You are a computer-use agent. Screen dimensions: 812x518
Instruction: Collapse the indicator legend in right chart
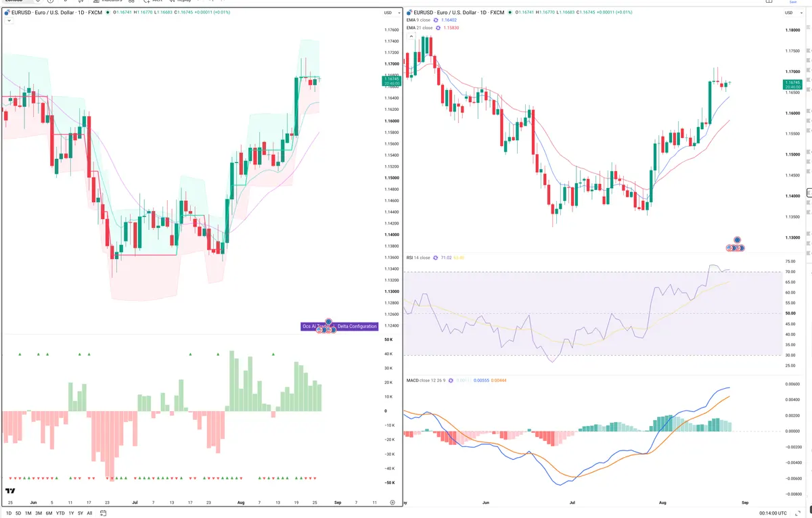tap(411, 36)
